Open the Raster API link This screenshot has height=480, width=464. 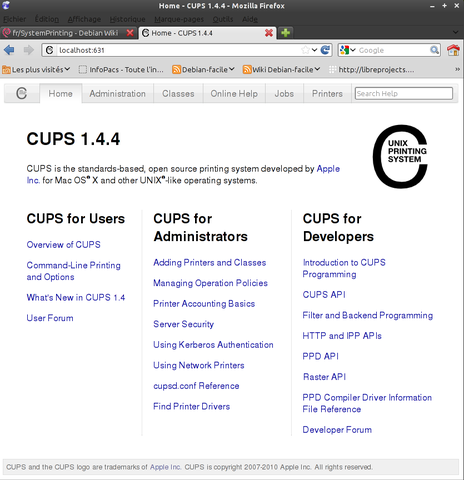click(x=324, y=377)
